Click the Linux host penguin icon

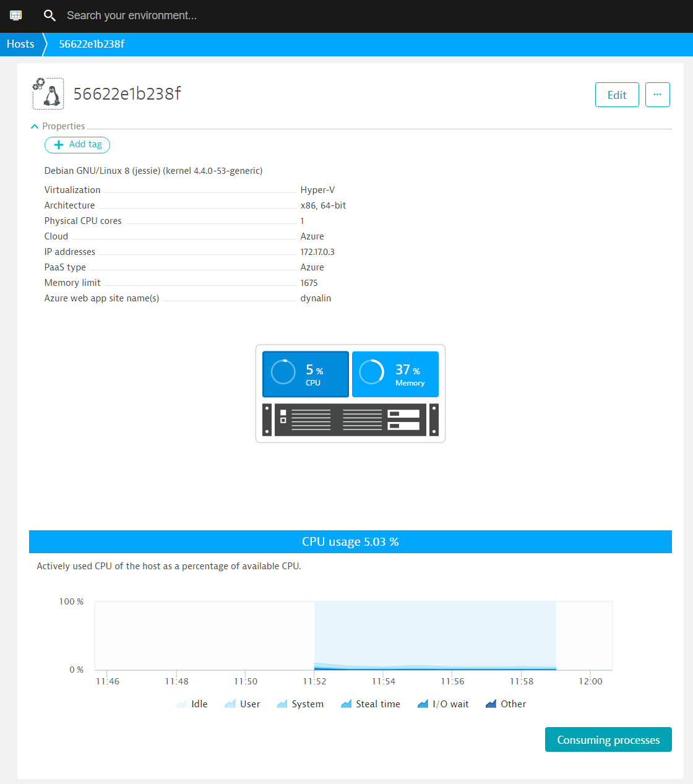click(48, 93)
